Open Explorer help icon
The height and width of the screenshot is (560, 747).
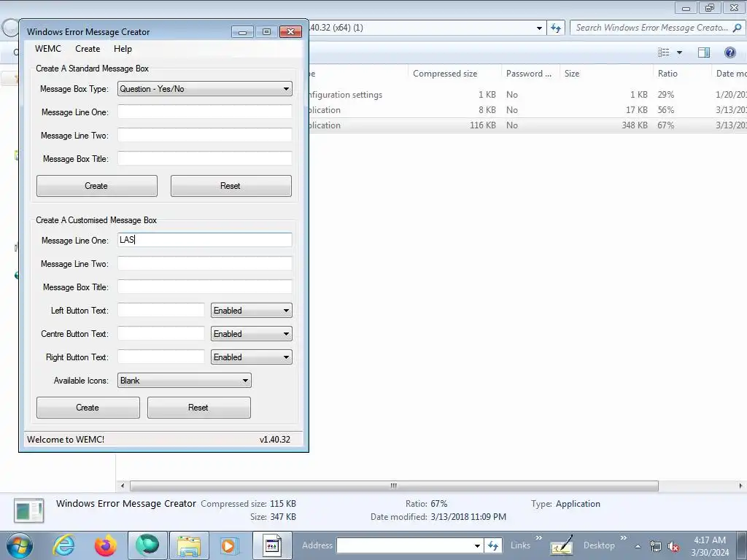pos(729,52)
